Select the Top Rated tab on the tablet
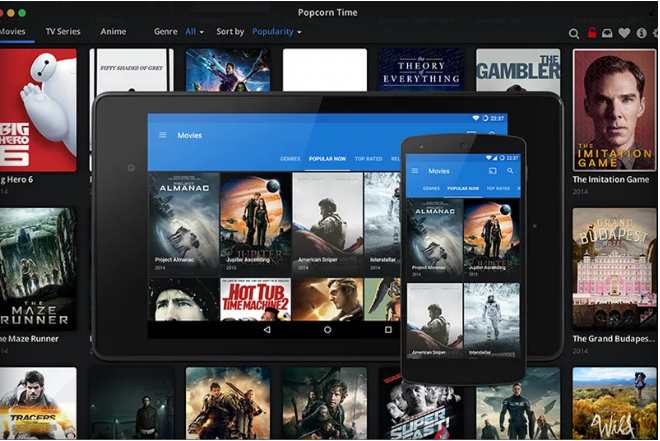660x441 pixels. pos(369,159)
